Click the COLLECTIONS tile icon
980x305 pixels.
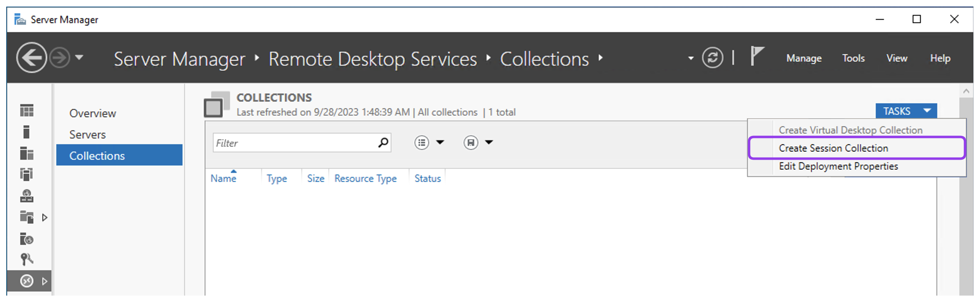pos(216,104)
